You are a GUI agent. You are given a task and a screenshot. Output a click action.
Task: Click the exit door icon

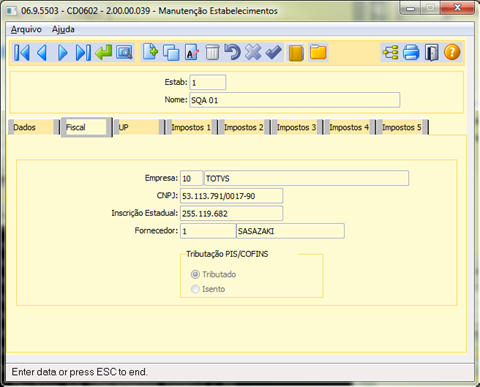click(432, 53)
